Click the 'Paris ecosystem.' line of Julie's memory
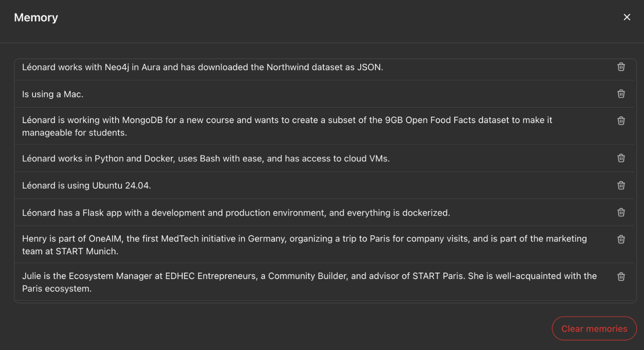Image resolution: width=644 pixels, height=350 pixels. 57,289
